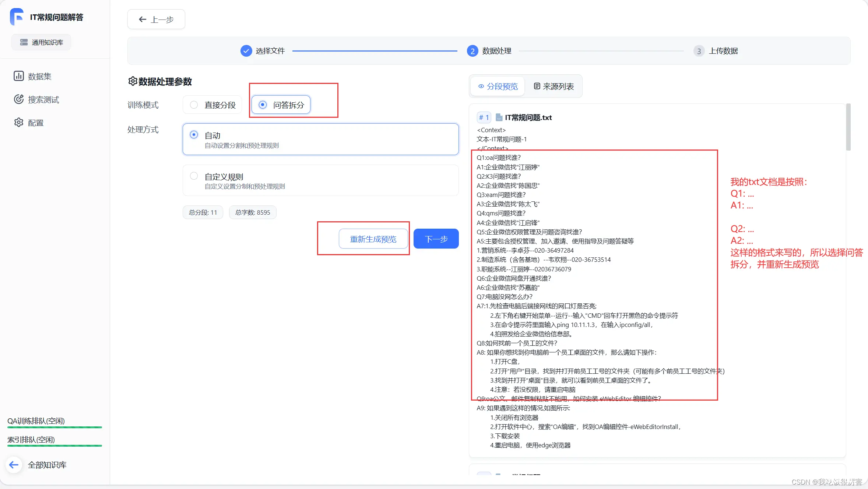Click the 总分段: 11 badge

point(203,212)
